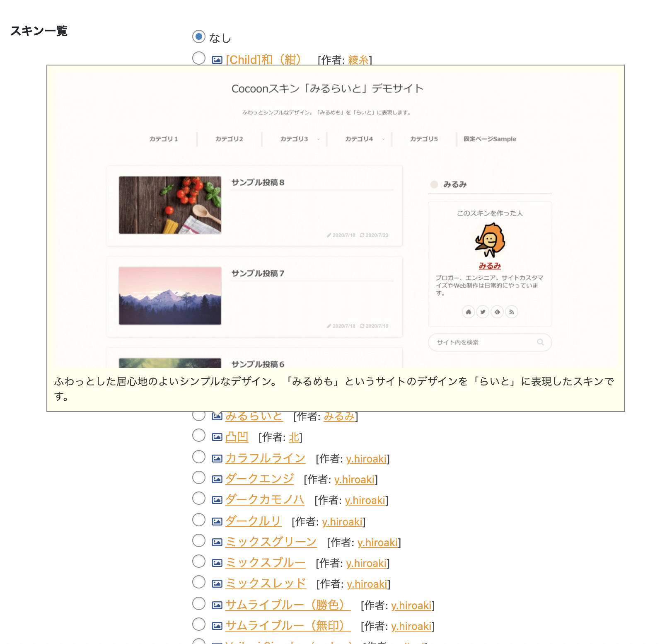667x644 pixels.
Task: Click preview image icon beside ミックスグリーン
Action: point(217,542)
